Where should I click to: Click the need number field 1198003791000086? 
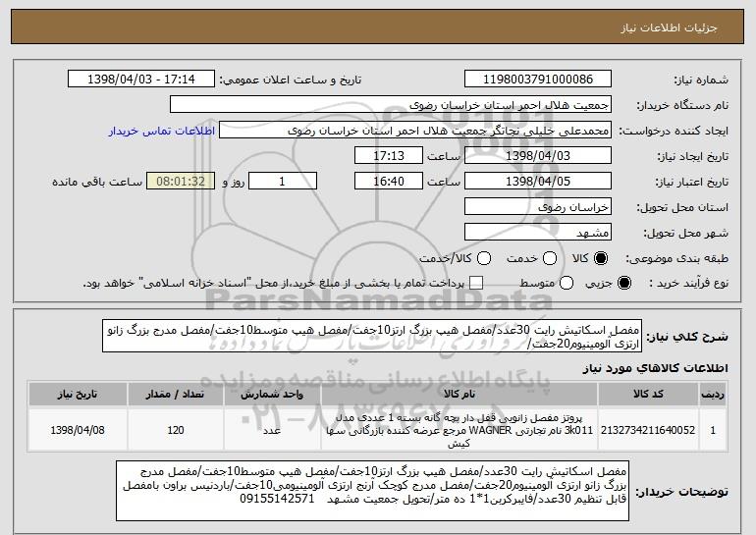coord(538,80)
